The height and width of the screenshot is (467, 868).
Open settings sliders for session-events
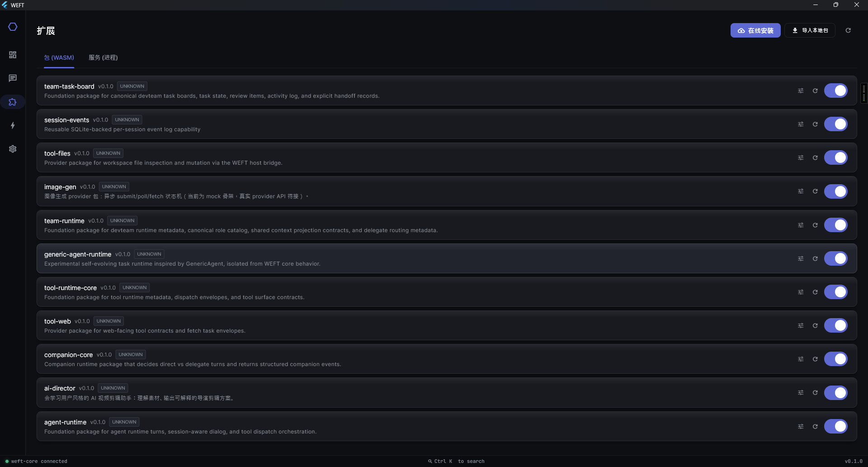(801, 124)
